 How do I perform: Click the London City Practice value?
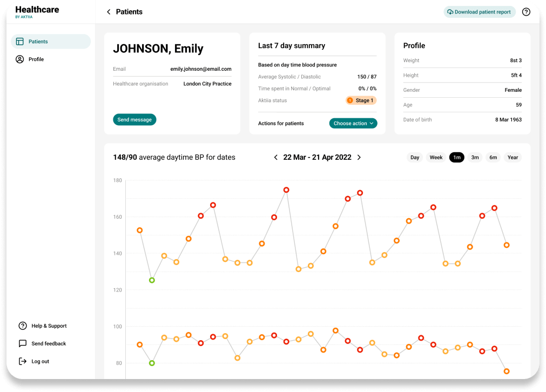[x=207, y=84]
